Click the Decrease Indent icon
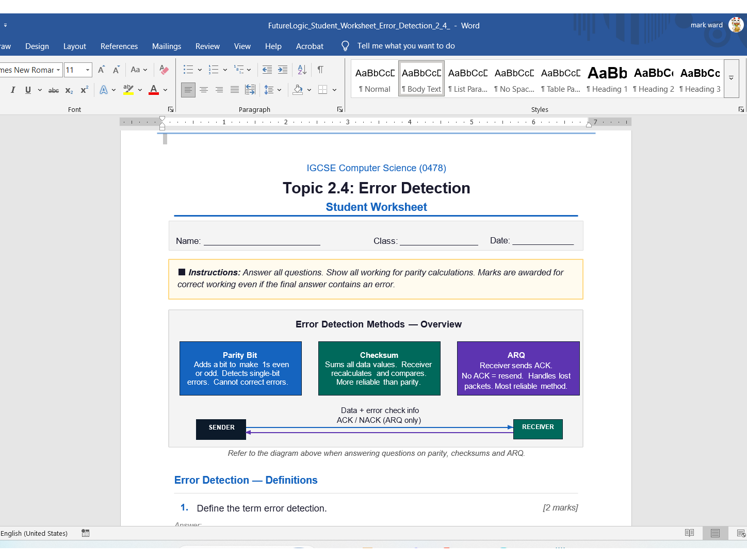This screenshot has height=560, width=747. (x=267, y=70)
